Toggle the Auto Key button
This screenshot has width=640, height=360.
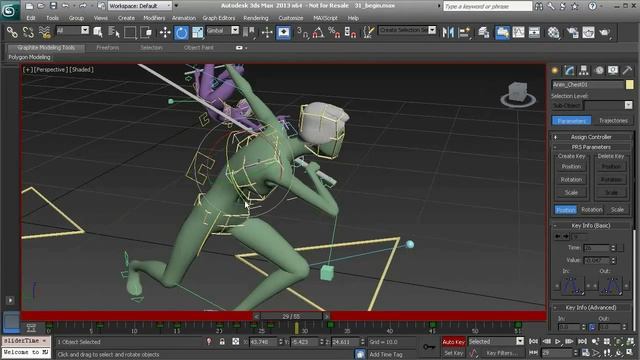click(453, 342)
